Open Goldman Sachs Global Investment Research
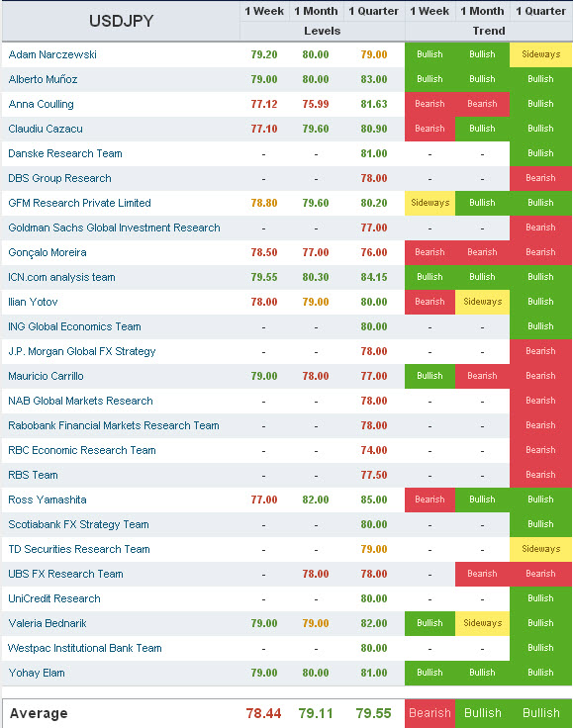Screen dimensions: 573x728 click(x=114, y=227)
